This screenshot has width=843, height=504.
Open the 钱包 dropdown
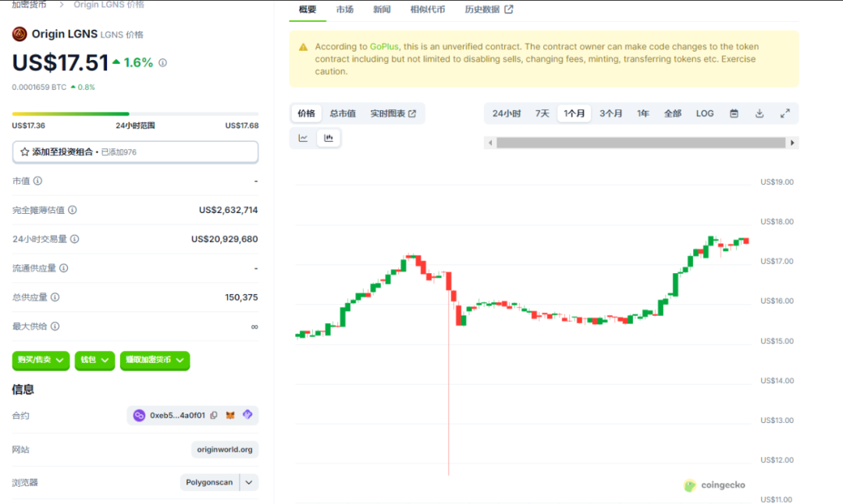pyautogui.click(x=95, y=360)
